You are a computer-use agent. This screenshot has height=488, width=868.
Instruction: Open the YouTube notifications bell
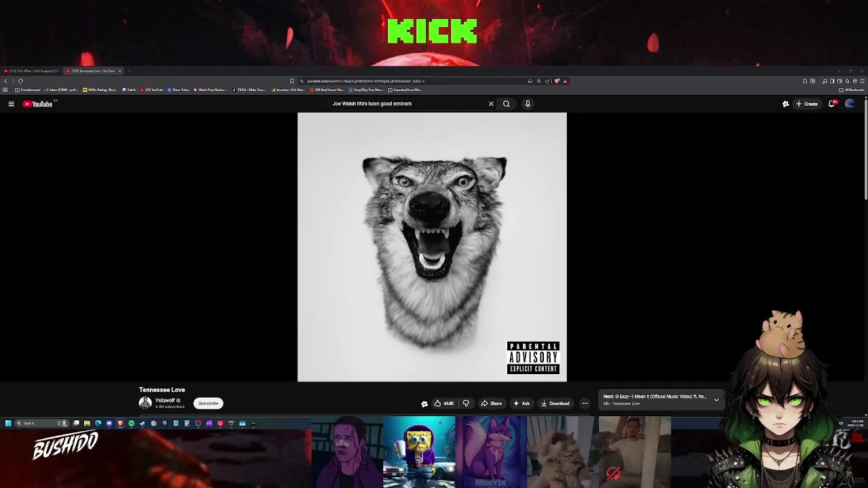[832, 104]
